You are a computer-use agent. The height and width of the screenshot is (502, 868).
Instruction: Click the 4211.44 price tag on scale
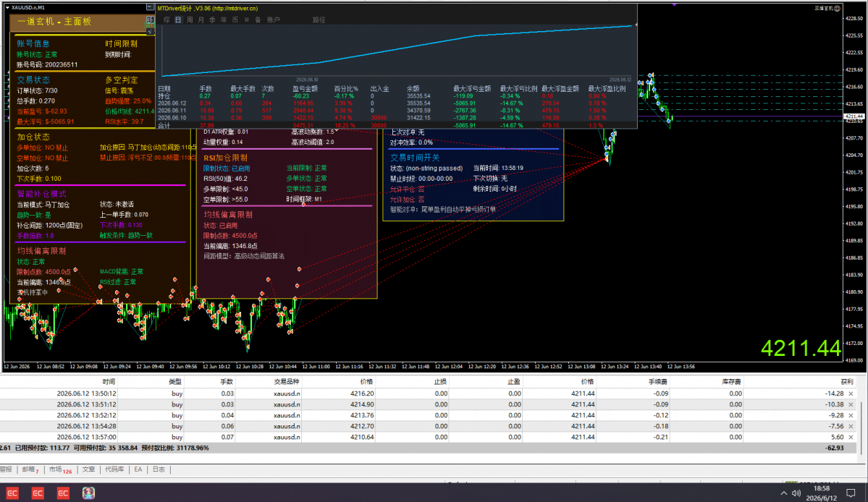[x=854, y=116]
